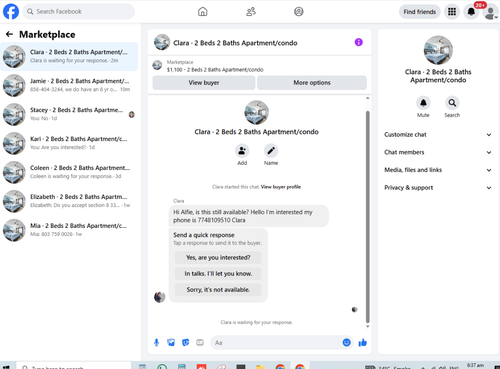Open Stacey's conversation in the list
Screen dimensions: 500x369
[69, 114]
